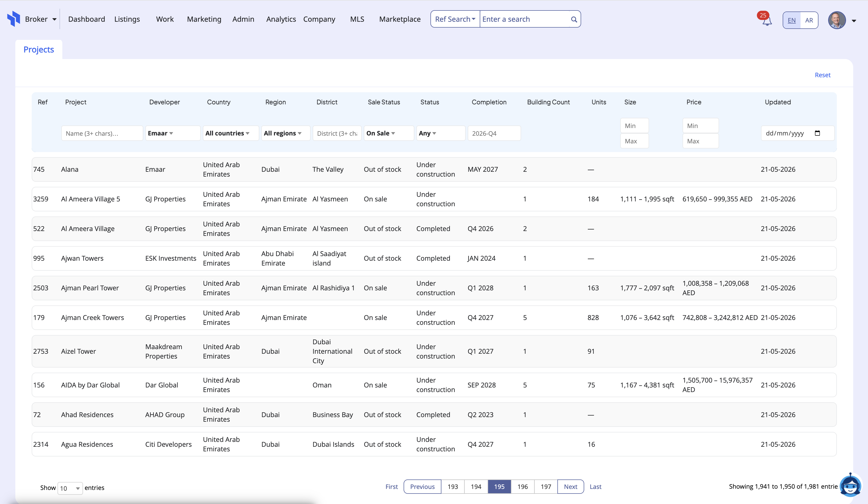Viewport: 868px width, 504px height.
Task: Open the user profile avatar
Action: click(837, 20)
